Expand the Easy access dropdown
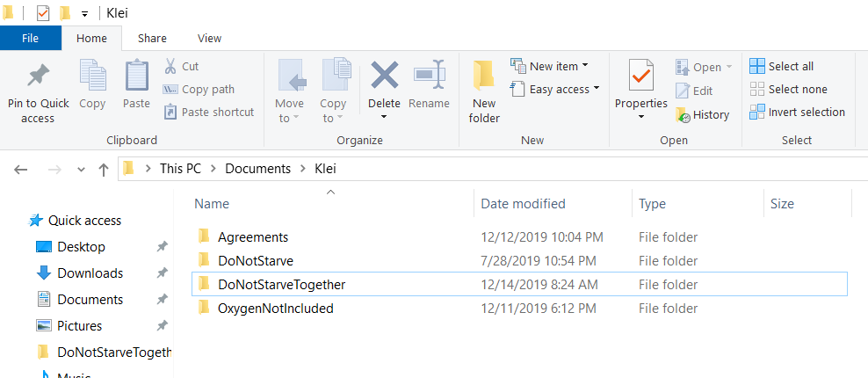Image resolution: width=868 pixels, height=378 pixels. tap(597, 89)
